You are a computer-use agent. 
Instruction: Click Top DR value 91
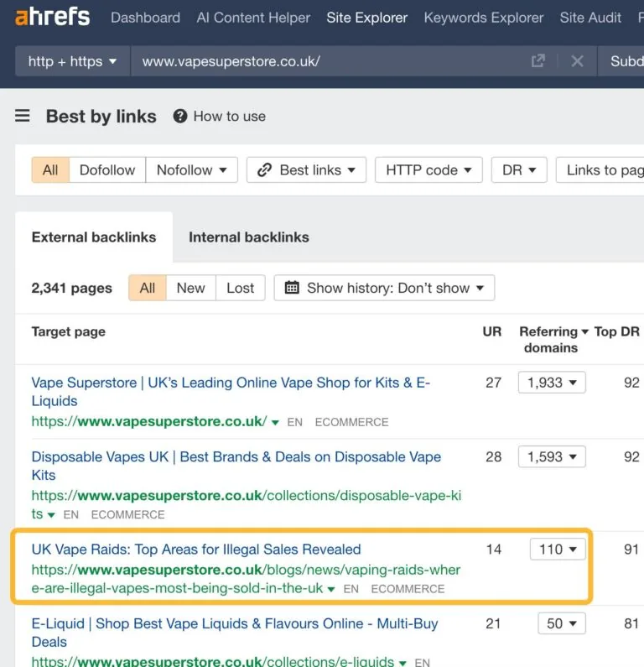[x=631, y=550]
